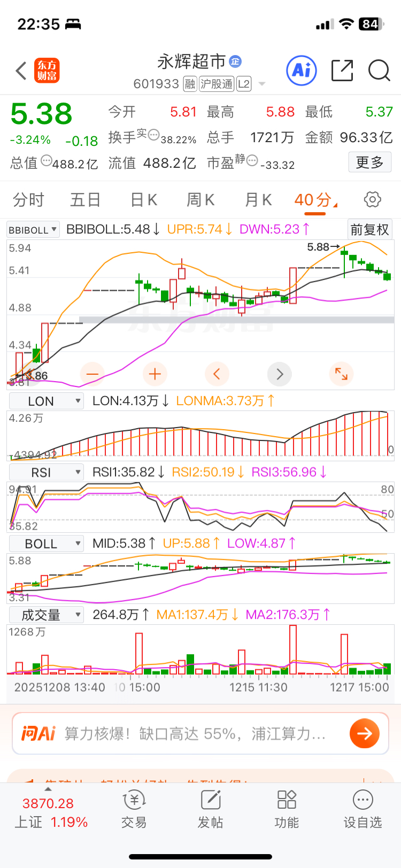Tap face icon beside 换手

(153, 135)
